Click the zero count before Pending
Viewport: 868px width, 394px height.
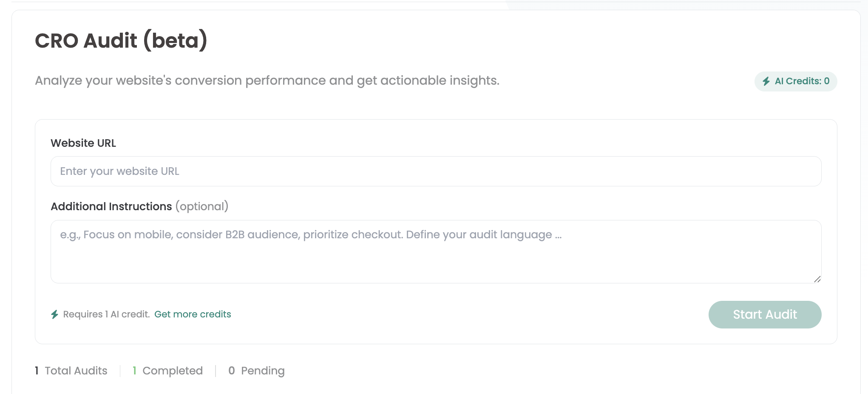(x=232, y=371)
